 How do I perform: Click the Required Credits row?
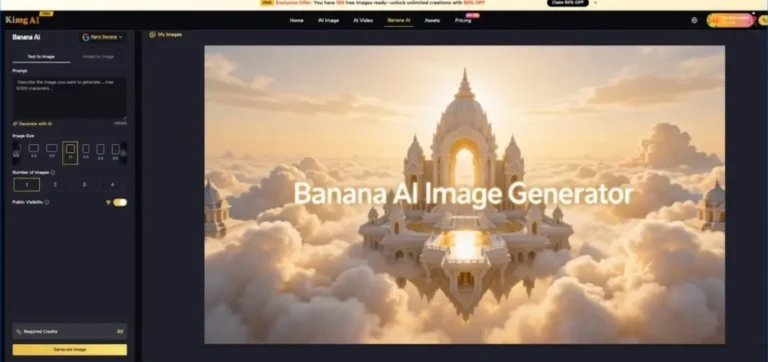[x=70, y=332]
